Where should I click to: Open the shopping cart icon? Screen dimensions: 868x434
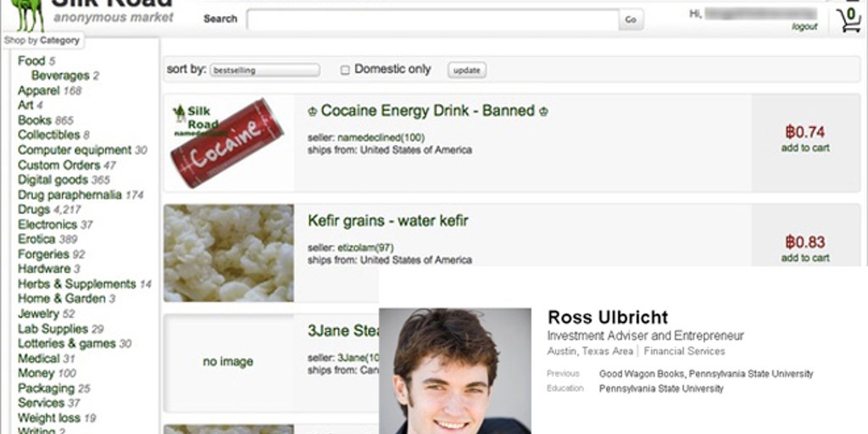point(849,19)
